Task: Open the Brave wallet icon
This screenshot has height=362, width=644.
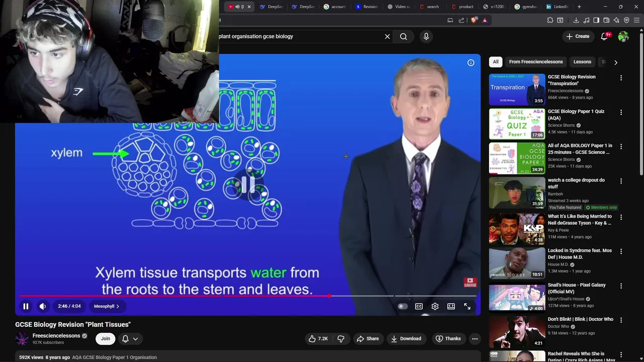Action: pyautogui.click(x=606, y=20)
